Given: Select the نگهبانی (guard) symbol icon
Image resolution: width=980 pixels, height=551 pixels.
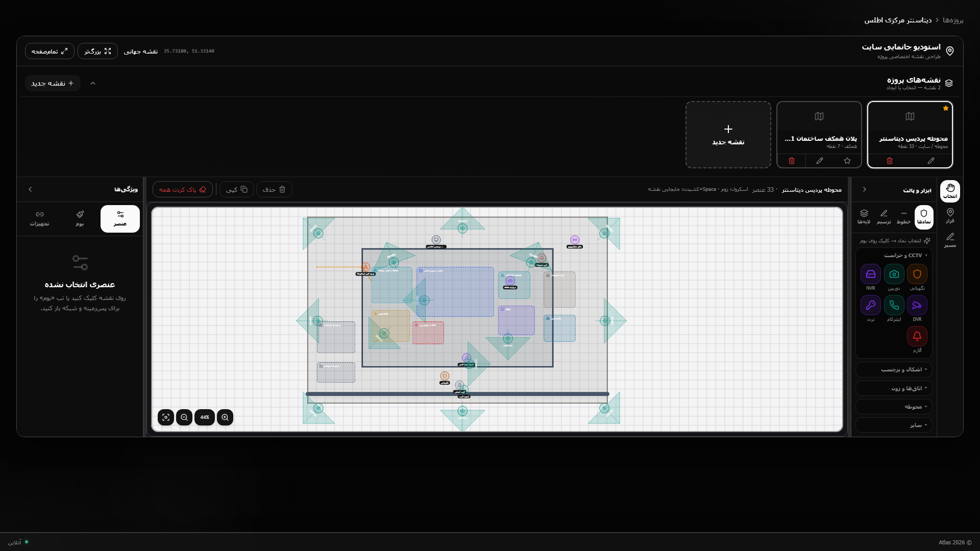Looking at the screenshot, I should point(917,274).
